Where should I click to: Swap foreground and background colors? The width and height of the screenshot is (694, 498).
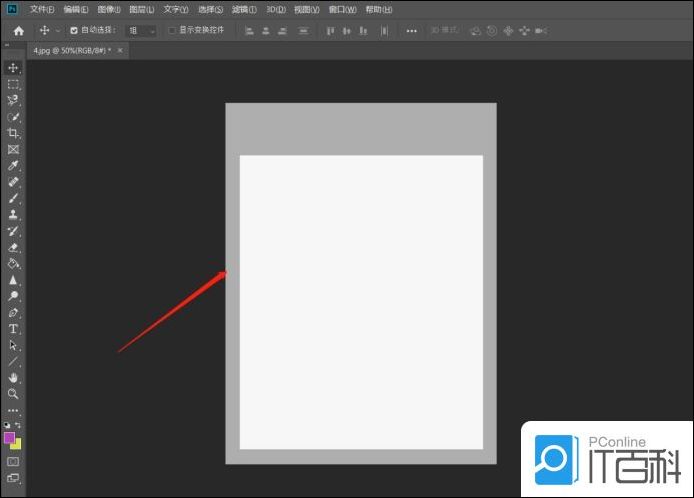pyautogui.click(x=18, y=425)
